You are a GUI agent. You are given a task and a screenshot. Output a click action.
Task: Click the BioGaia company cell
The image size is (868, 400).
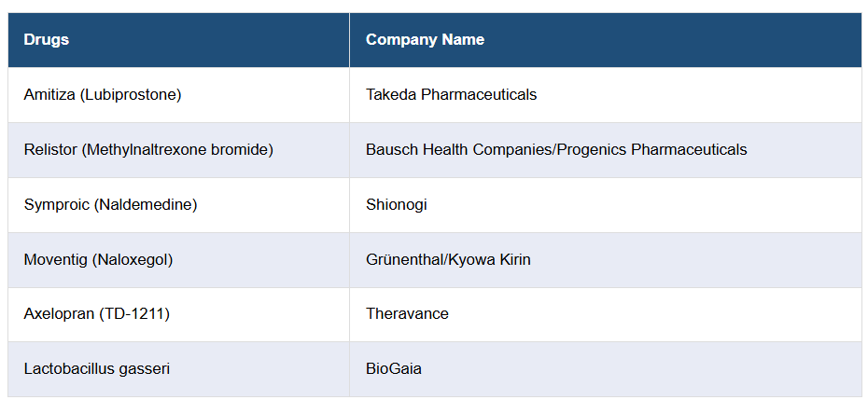coord(393,369)
